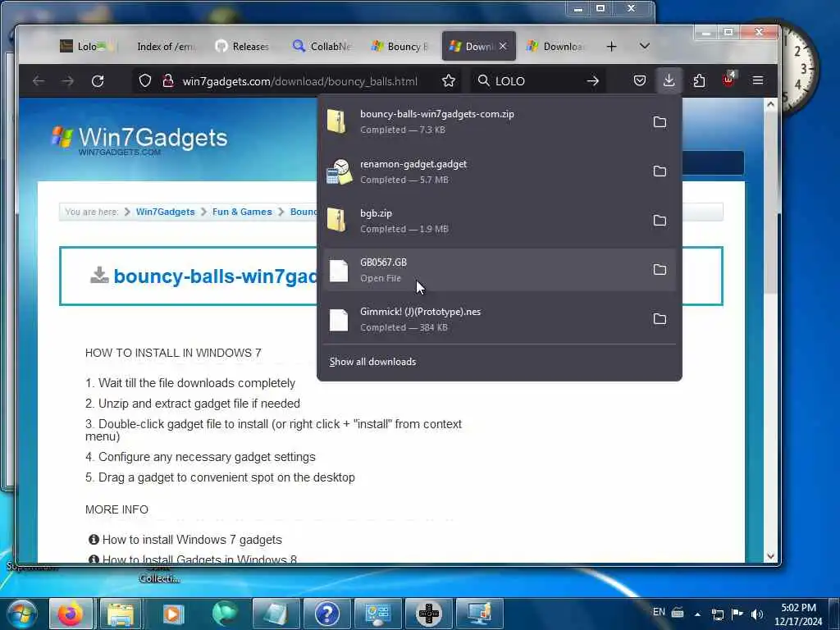Click the site security padlock icon
The image size is (840, 630).
click(x=168, y=81)
